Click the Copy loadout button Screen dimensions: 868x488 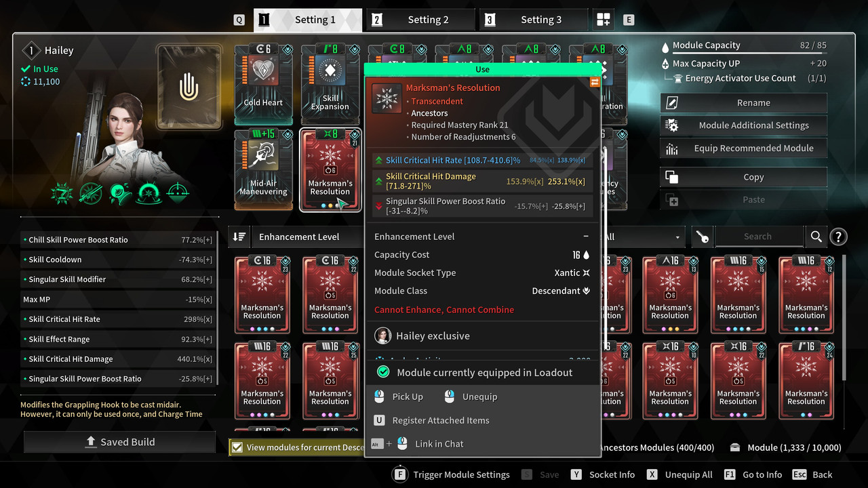pos(743,177)
